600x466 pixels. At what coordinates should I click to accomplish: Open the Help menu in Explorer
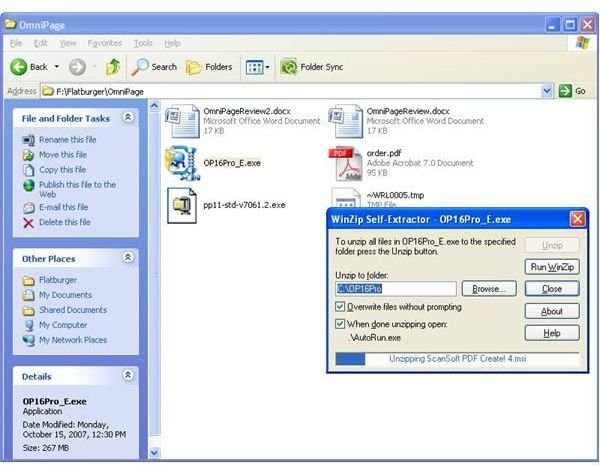coord(172,43)
